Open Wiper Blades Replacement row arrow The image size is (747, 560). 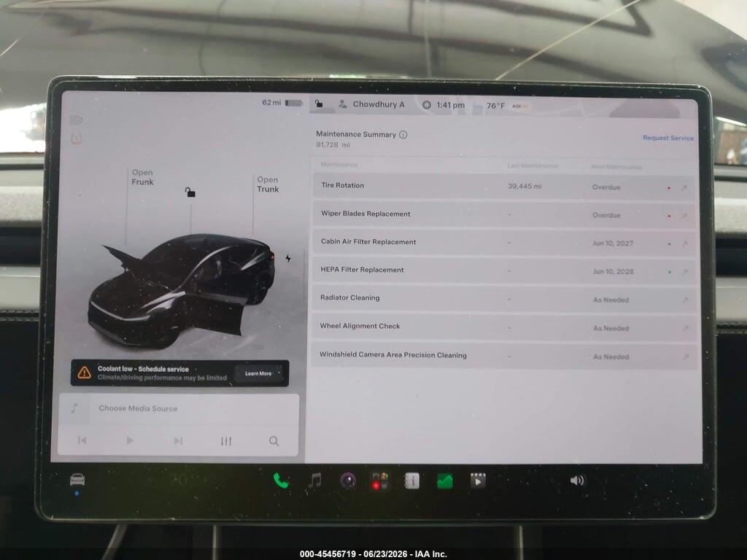tap(684, 216)
